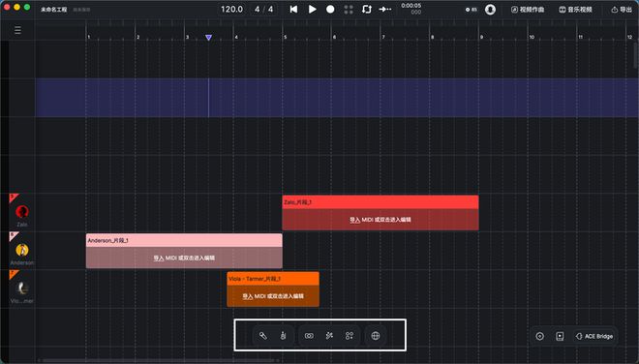
Task: Select the Anderson_片段_1 clip header
Action: coord(184,240)
